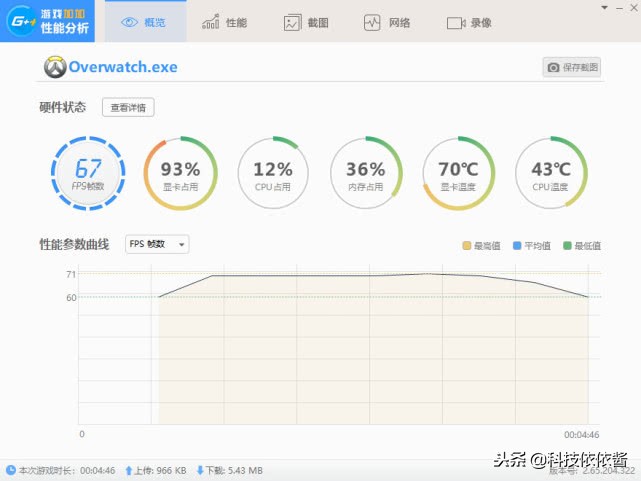Click the 下载: 5.43 MB status text
Image resolution: width=641 pixels, height=481 pixels.
coord(234,471)
